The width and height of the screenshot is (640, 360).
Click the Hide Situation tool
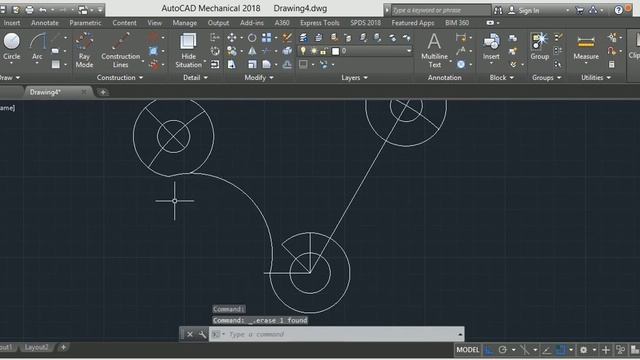(188, 50)
